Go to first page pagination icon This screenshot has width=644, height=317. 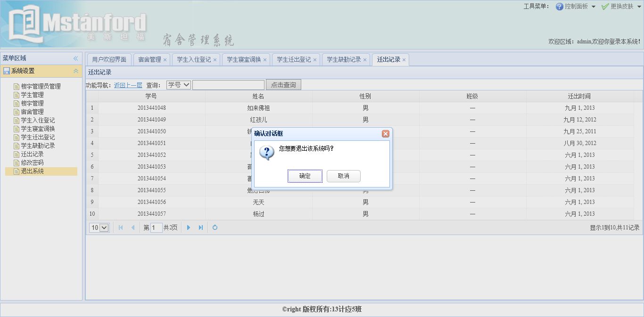pyautogui.click(x=121, y=228)
